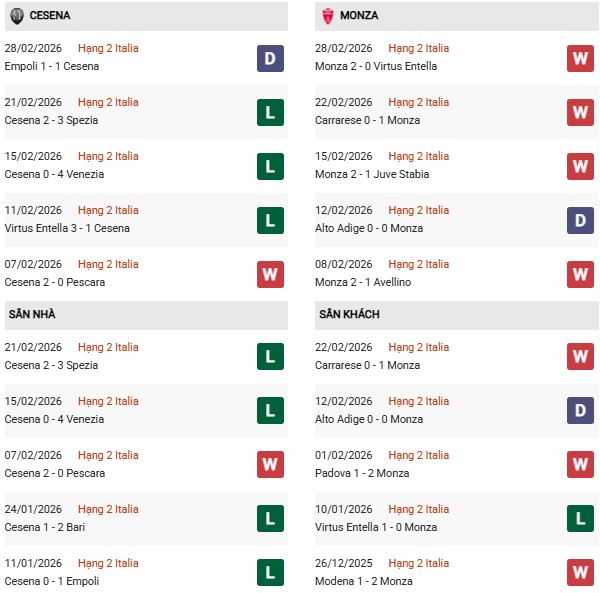Open the Hạng 2 Italia link dated 26/12/2025

tap(417, 563)
